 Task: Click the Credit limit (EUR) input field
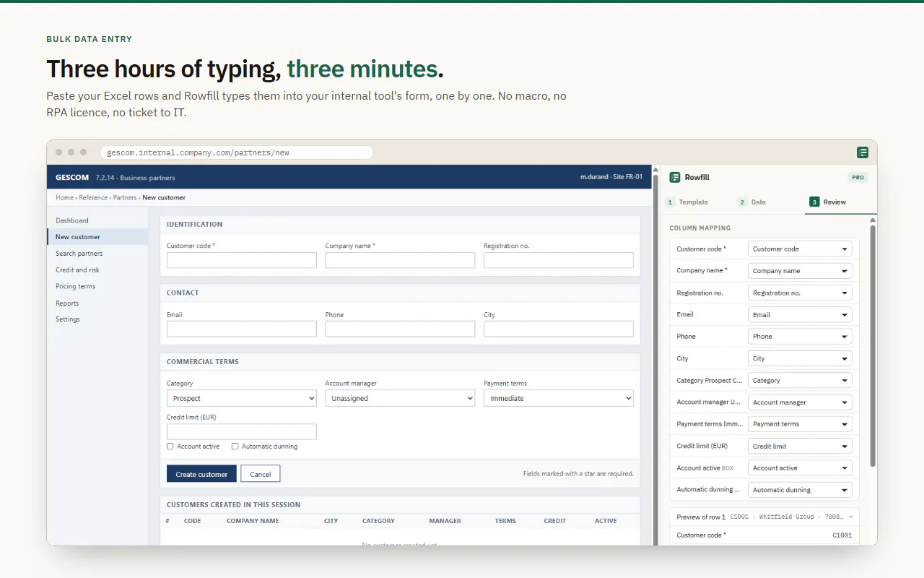tap(242, 431)
